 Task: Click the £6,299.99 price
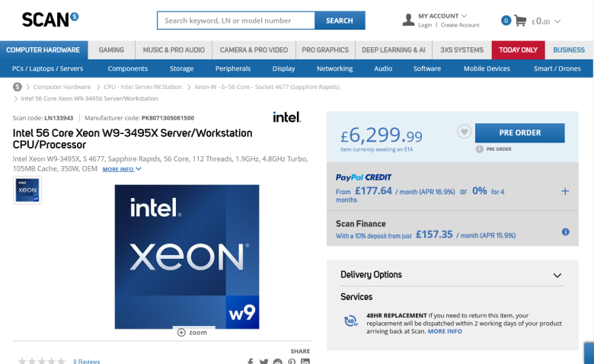coord(381,136)
